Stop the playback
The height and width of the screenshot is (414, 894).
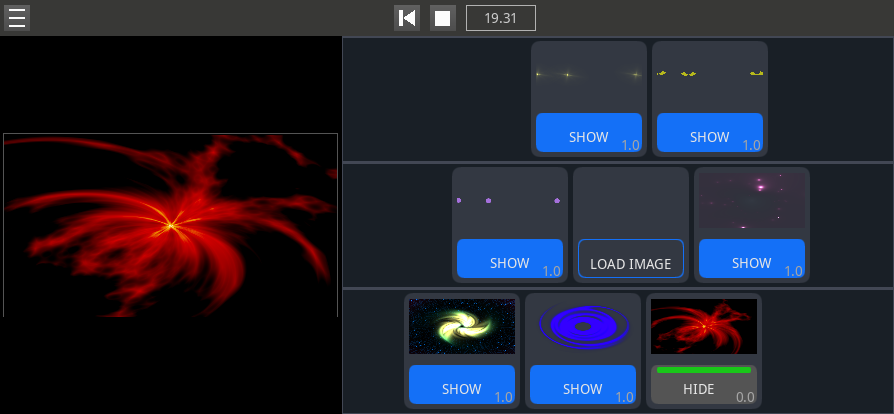tap(442, 18)
